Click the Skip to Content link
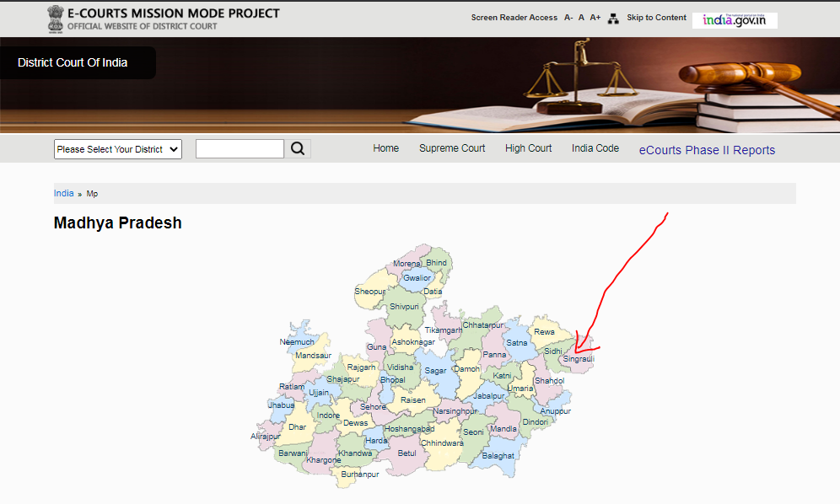The image size is (840, 504). click(x=656, y=17)
